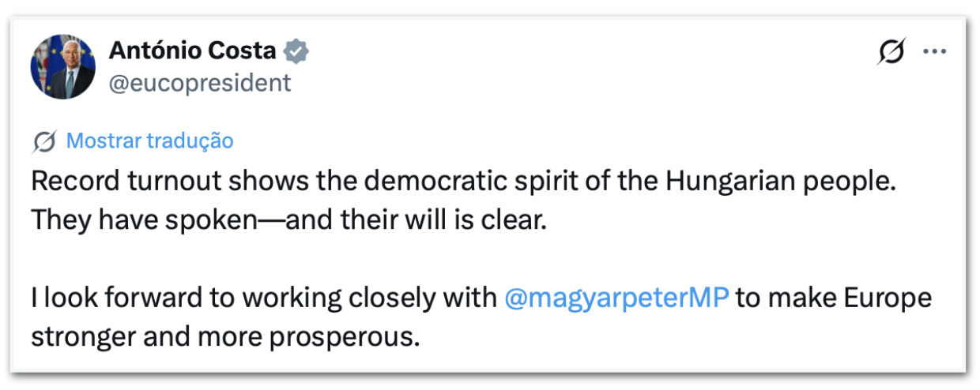Image resolution: width=980 pixels, height=390 pixels.
Task: Show translation via Mostrar tradução
Action: click(149, 141)
